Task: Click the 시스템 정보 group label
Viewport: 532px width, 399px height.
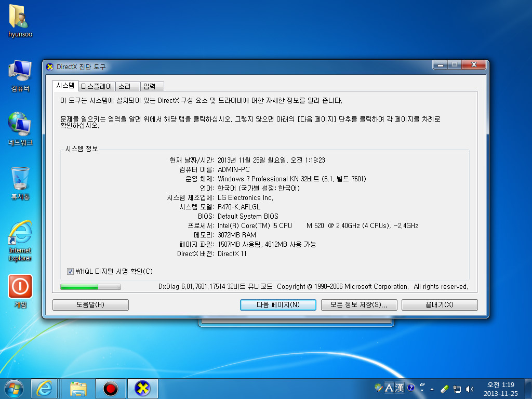Action: point(82,149)
